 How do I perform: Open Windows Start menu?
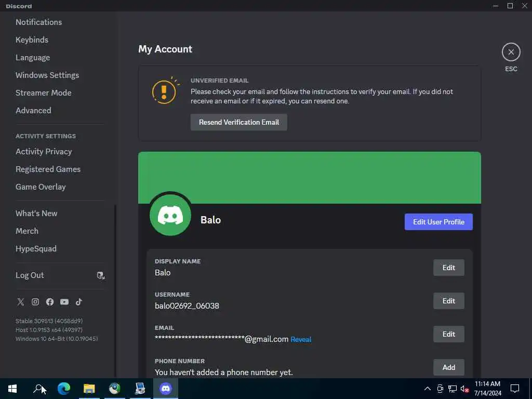pyautogui.click(x=12, y=389)
